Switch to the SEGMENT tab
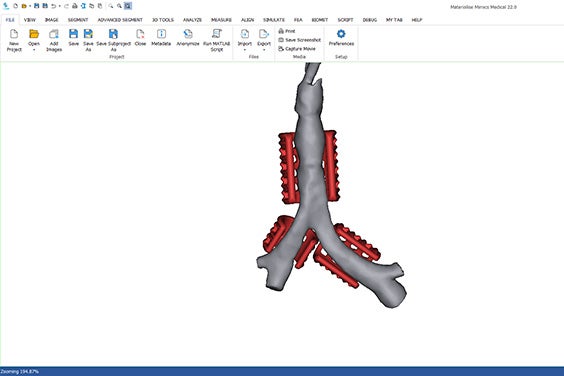Screen dimensions: 564x376 click(x=78, y=20)
